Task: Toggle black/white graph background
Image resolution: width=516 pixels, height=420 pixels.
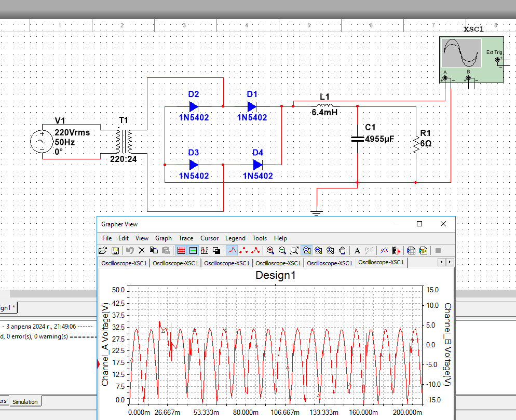Action: click(216, 251)
